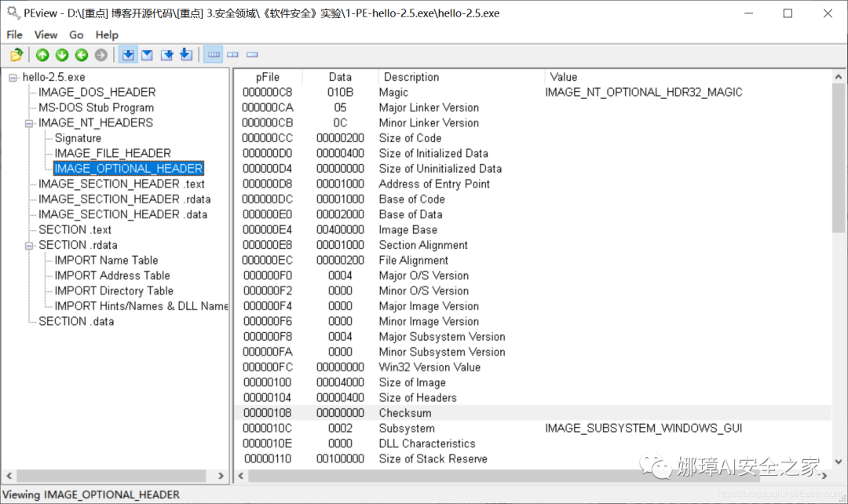Click the data pane scroll-down arrow
Viewport: 848px width, 504px height.
(839, 462)
